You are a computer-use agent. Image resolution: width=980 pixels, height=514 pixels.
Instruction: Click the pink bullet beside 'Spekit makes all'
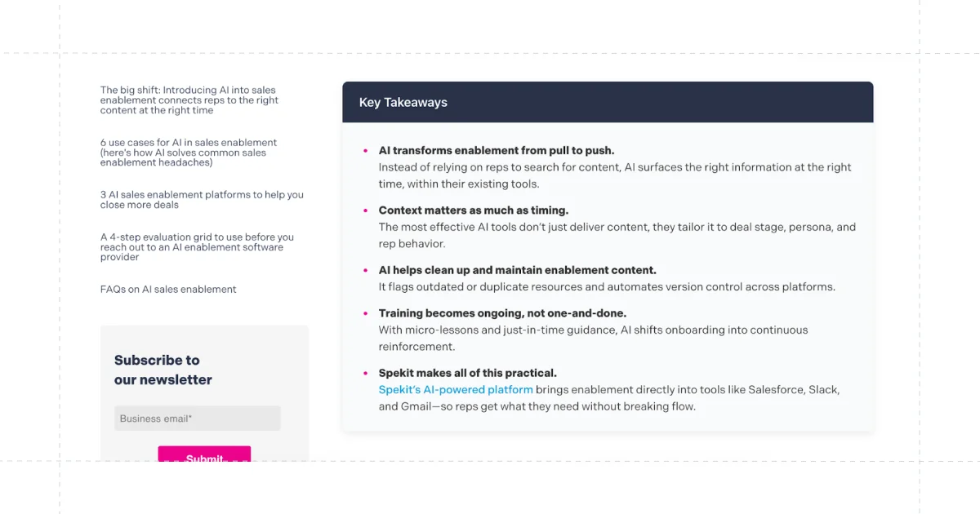pos(365,374)
